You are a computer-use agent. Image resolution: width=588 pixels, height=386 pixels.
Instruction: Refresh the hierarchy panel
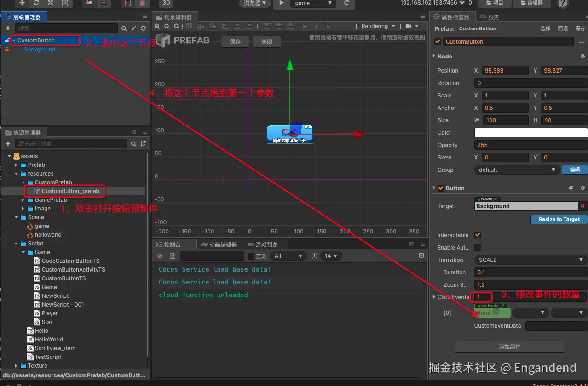(143, 28)
